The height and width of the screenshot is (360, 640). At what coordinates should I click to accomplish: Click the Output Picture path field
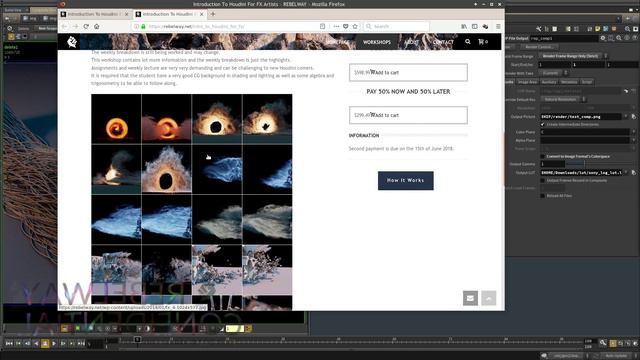[x=581, y=116]
